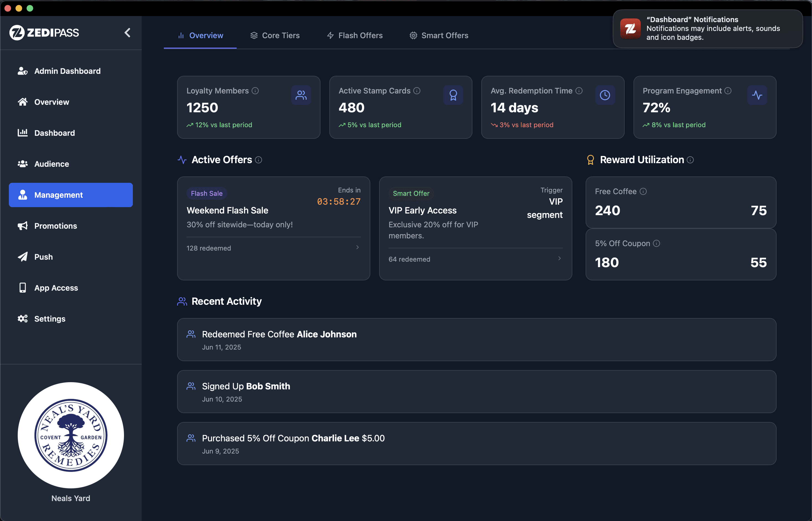Expand the Weekend Flash Sale chevron
The width and height of the screenshot is (812, 521).
click(357, 247)
